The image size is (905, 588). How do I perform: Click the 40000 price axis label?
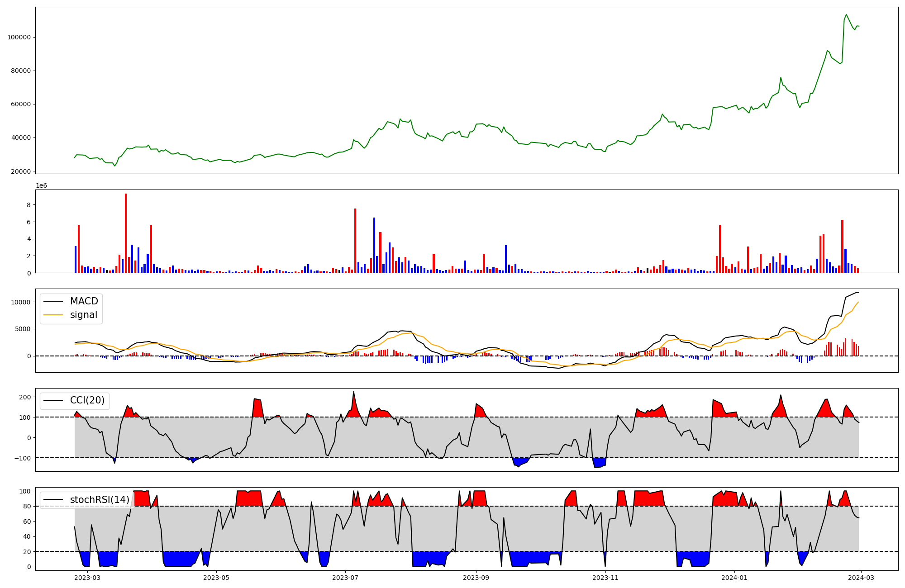click(x=21, y=138)
